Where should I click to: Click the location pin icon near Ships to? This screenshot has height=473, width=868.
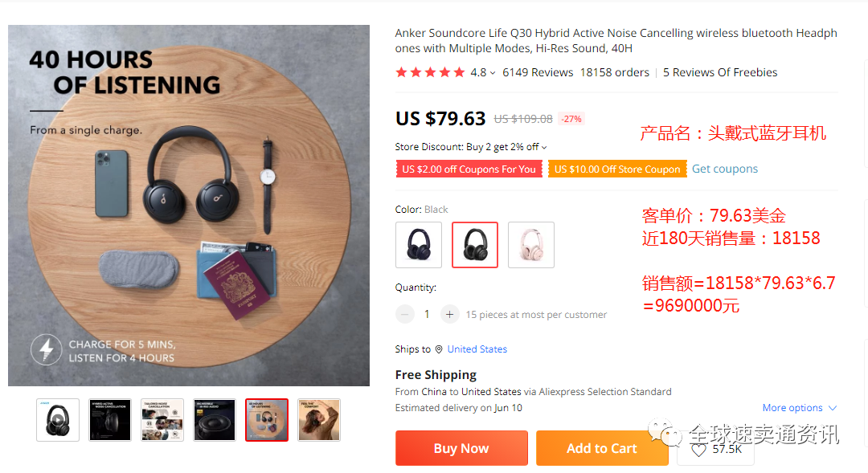click(x=439, y=349)
